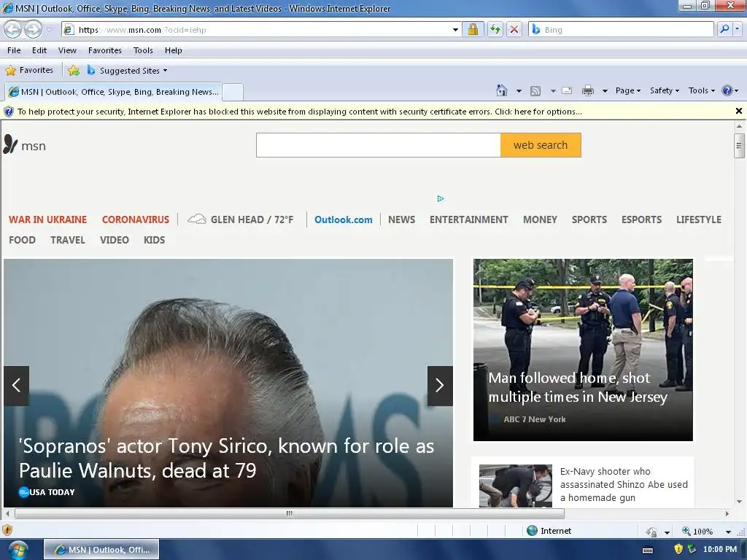Open the ESPORTS section link
Image resolution: width=747 pixels, height=560 pixels.
[x=641, y=219]
